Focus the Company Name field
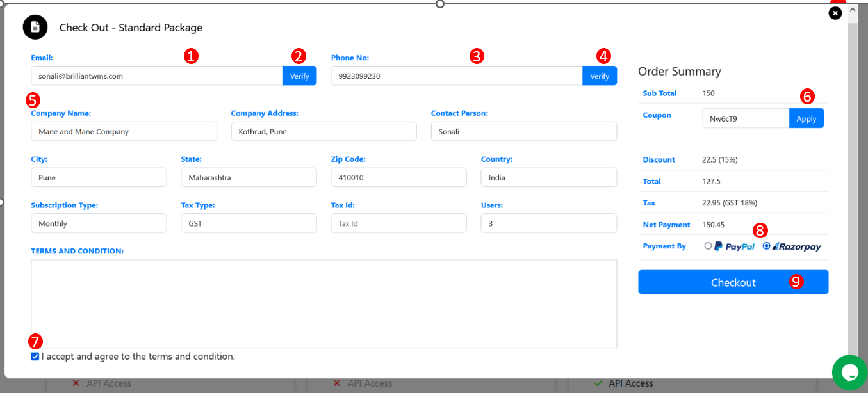This screenshot has height=393, width=868. coord(124,131)
